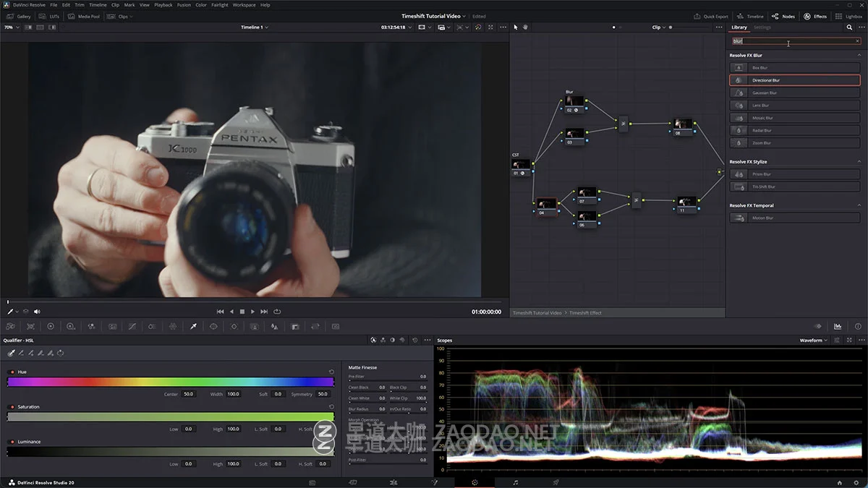Open the Blur palette icon

coord(274,327)
